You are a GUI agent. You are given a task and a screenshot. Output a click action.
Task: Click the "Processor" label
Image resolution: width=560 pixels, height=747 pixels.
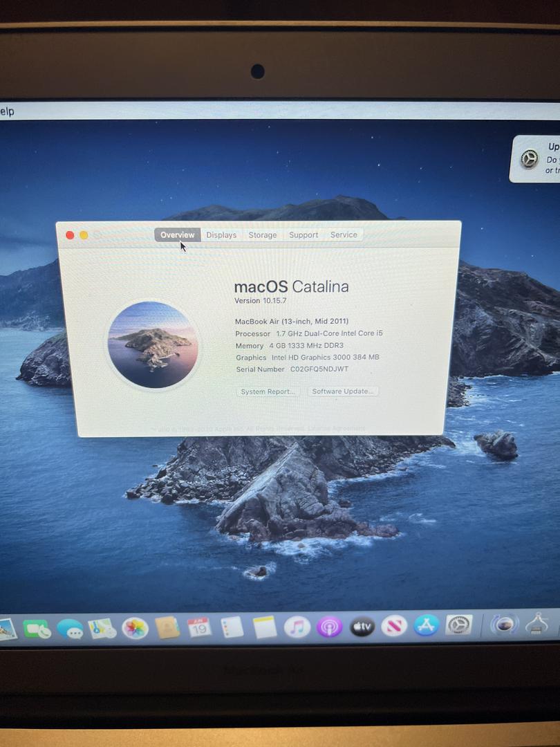coord(253,334)
